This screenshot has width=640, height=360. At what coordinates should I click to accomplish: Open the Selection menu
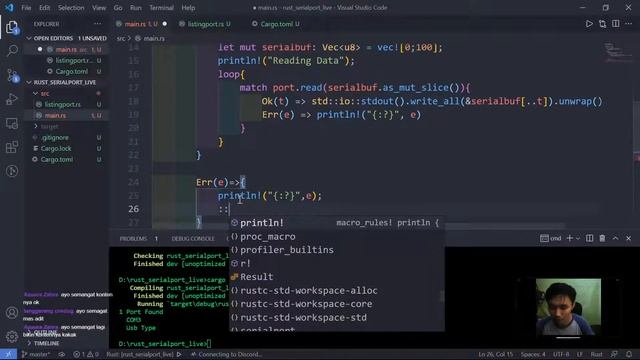point(71,8)
